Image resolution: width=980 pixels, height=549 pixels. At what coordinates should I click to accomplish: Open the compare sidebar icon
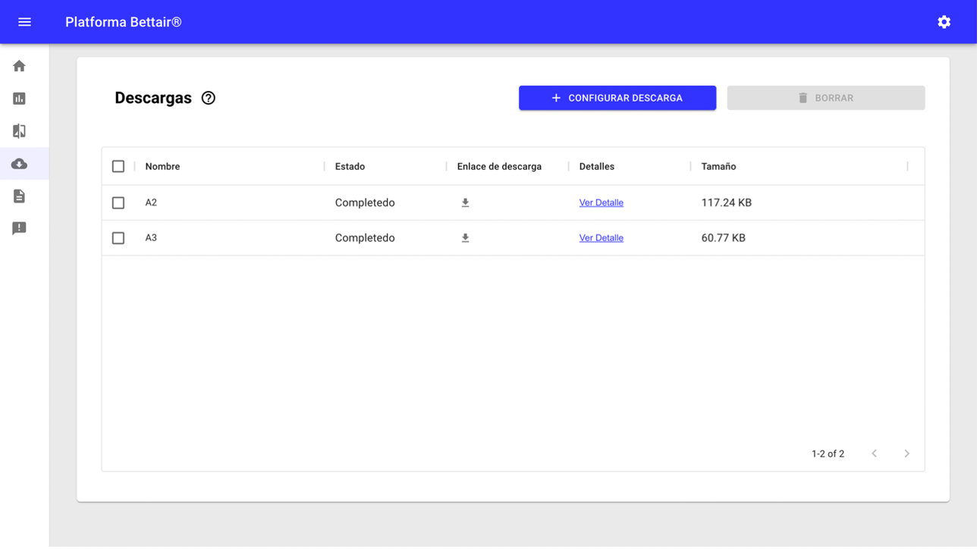(x=20, y=131)
